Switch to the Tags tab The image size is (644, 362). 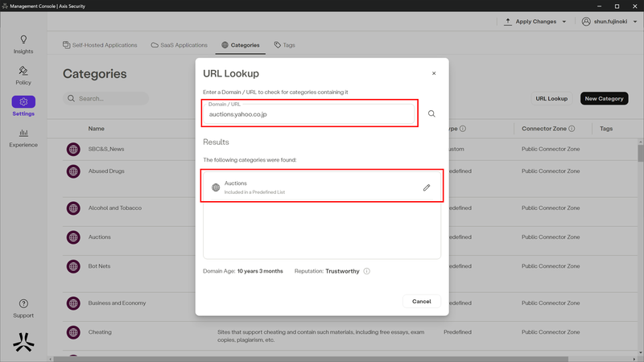point(285,45)
